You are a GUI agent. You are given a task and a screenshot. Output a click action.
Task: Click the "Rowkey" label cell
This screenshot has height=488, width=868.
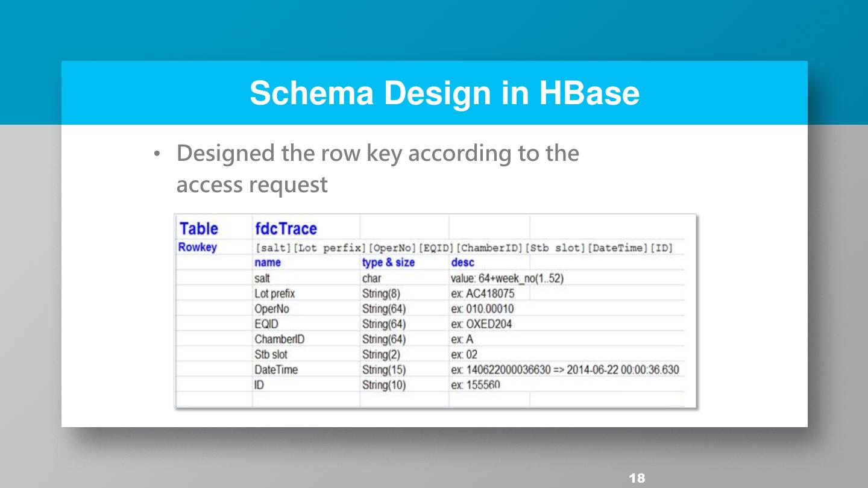coord(197,247)
